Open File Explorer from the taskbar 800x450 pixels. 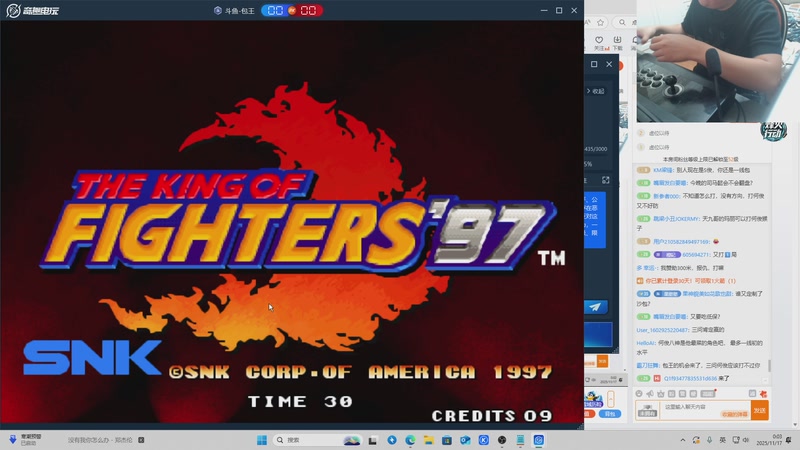click(x=429, y=440)
